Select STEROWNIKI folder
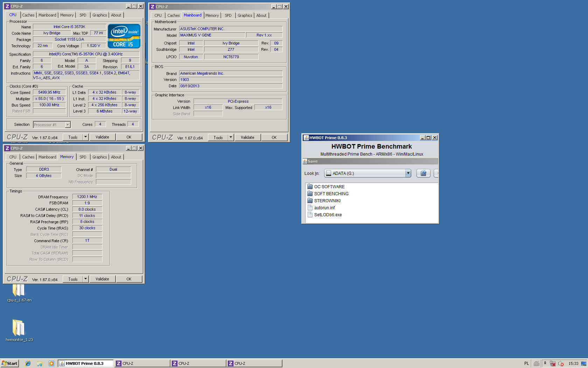Image resolution: width=588 pixels, height=368 pixels. click(324, 200)
